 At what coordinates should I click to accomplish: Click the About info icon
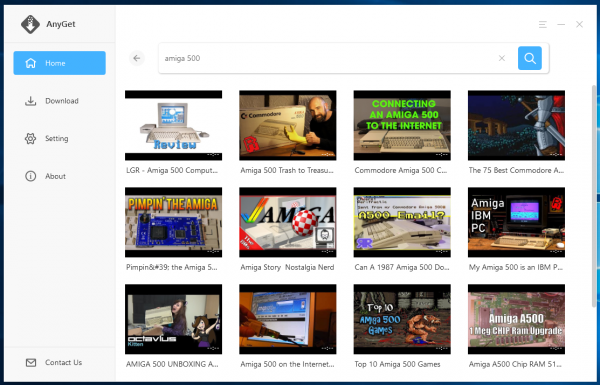click(x=31, y=176)
